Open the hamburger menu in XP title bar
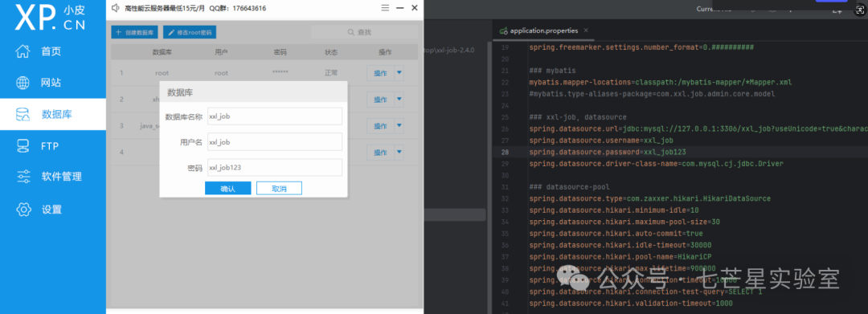 tap(385, 8)
